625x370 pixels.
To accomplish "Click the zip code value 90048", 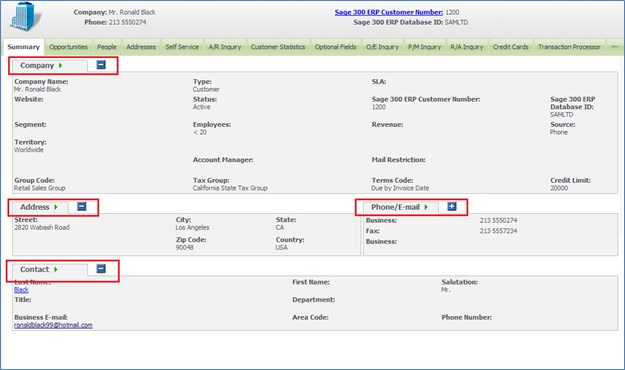I will click(185, 248).
